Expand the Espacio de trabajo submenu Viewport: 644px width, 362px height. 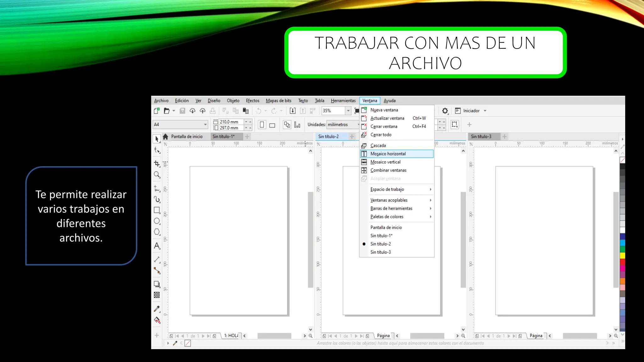tap(397, 189)
